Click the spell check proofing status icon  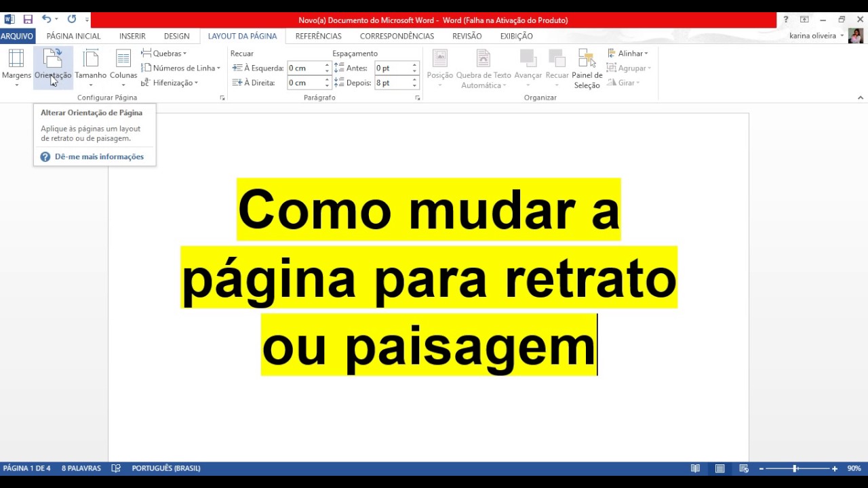(116, 468)
